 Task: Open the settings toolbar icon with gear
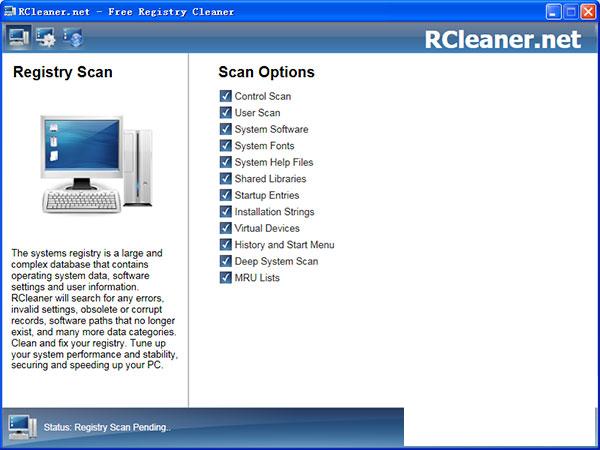(46, 38)
